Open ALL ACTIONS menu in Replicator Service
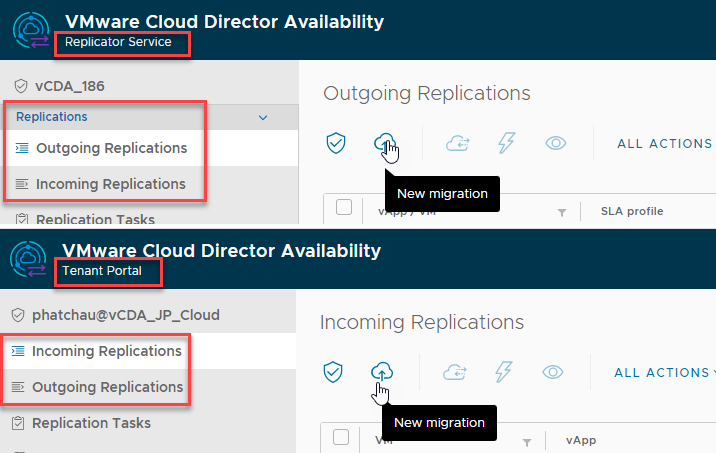 [x=664, y=144]
